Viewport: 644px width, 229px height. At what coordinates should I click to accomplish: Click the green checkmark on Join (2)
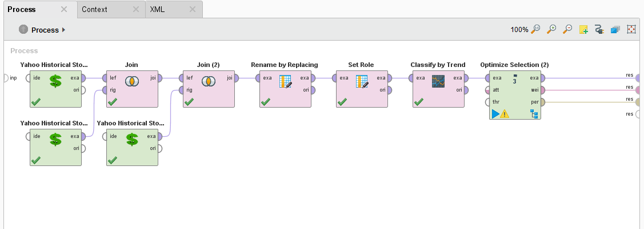(189, 101)
